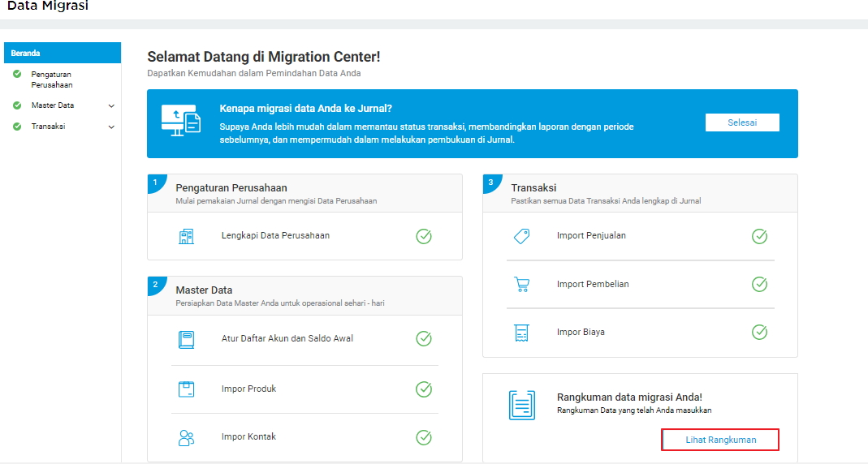Click green check icon next to Master Data in sidebar
The image size is (868, 464).
point(17,105)
